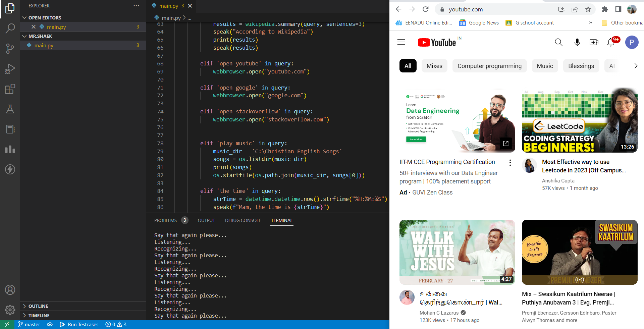Viewport: 644px width, 329px height.
Task: Open YouTube notifications bell
Action: coord(611,42)
